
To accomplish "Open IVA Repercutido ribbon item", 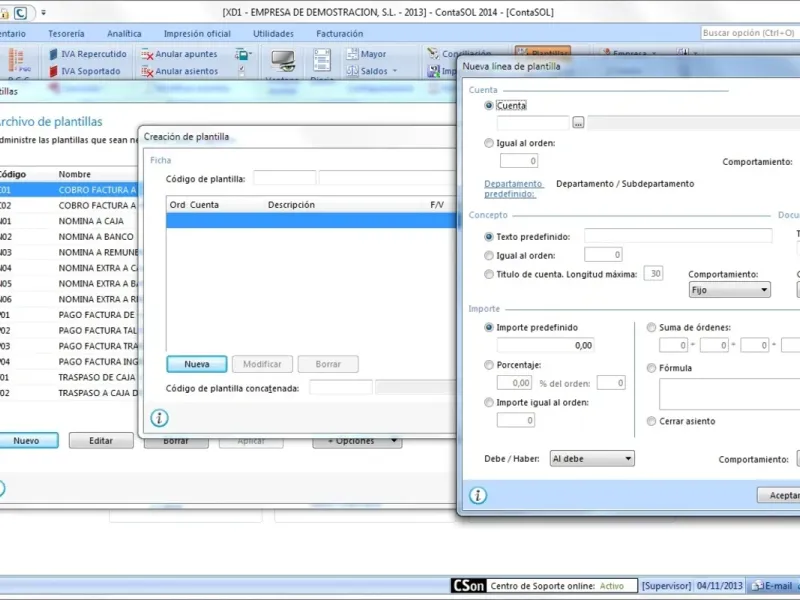I will tap(88, 54).
